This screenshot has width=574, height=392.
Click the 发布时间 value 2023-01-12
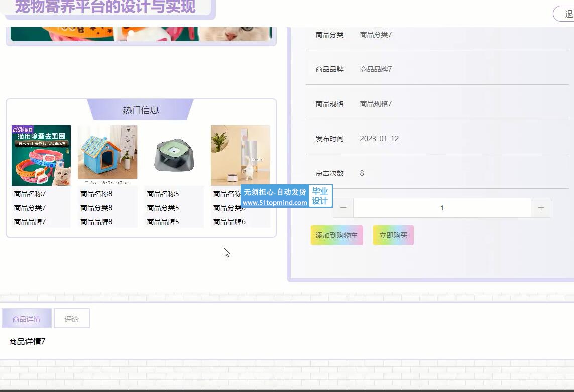point(379,139)
